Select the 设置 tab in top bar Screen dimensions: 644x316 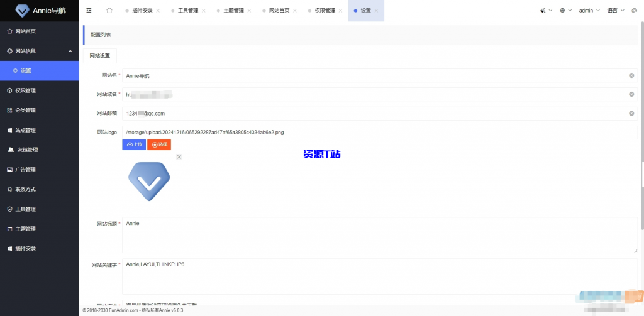click(365, 11)
